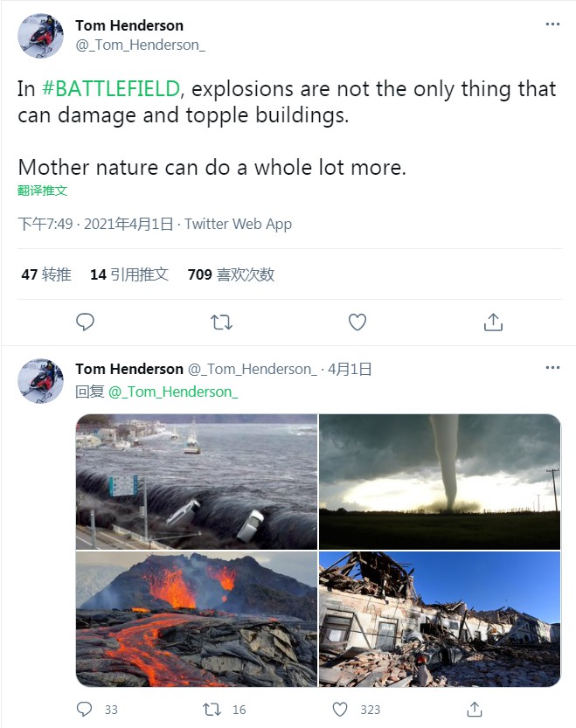Image resolution: width=576 pixels, height=728 pixels.
Task: Open reply icon on the second tweet
Action: coord(85,709)
